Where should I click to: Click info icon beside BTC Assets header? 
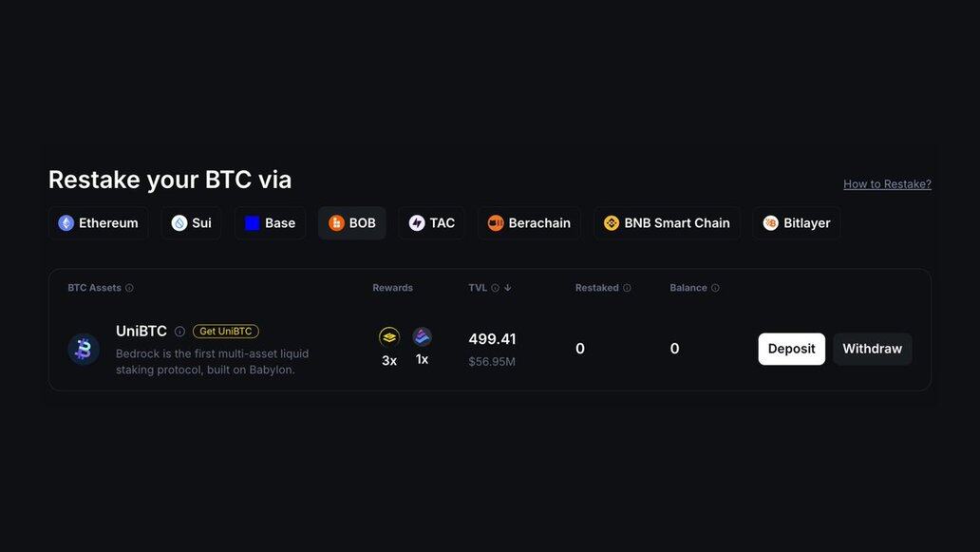(x=129, y=288)
